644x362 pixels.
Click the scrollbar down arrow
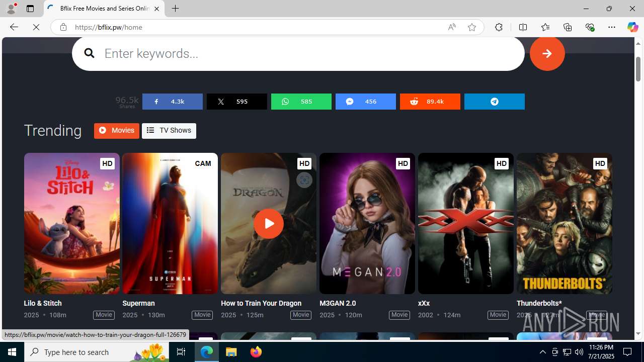coord(638,333)
